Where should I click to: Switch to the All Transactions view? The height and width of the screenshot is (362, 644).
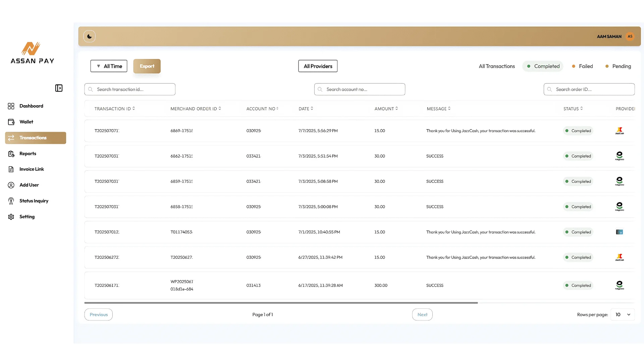(496, 66)
